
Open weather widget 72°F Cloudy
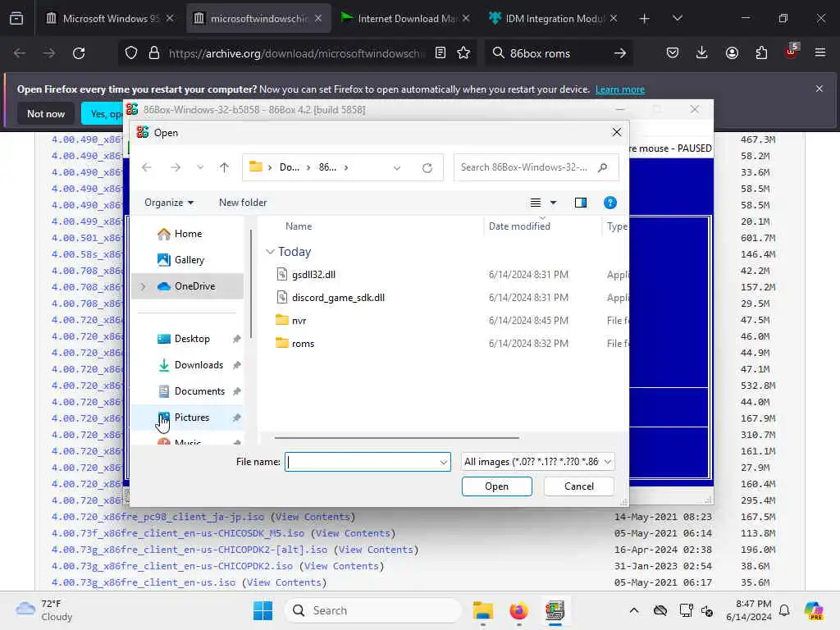44,610
